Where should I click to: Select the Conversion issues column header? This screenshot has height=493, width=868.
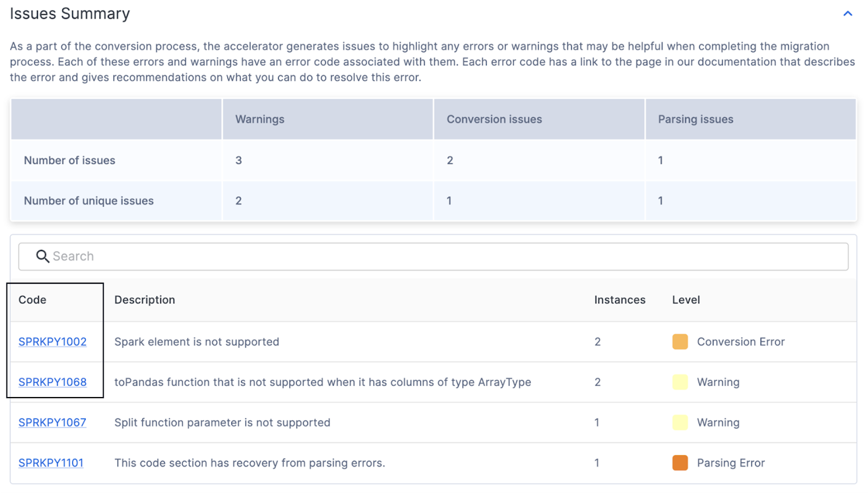(494, 119)
